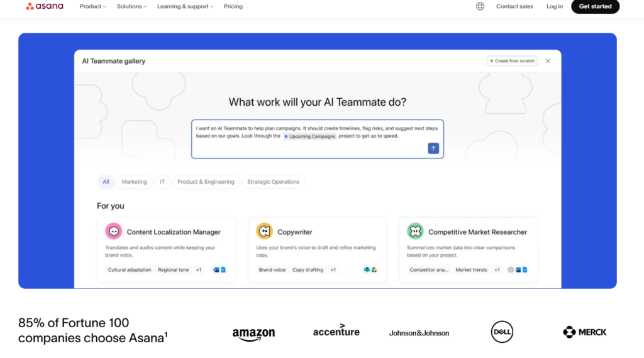
Task: Click the Get started button
Action: pyautogui.click(x=595, y=6)
